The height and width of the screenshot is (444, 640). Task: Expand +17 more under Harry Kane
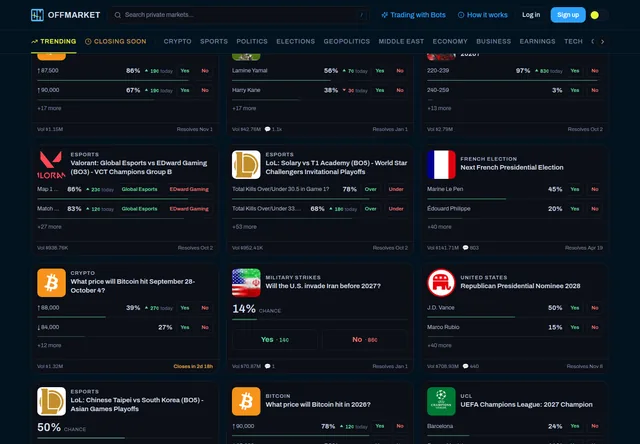point(244,109)
